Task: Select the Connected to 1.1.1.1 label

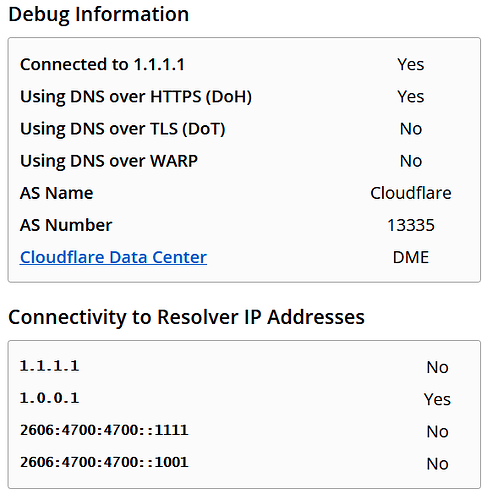Action: tap(102, 64)
